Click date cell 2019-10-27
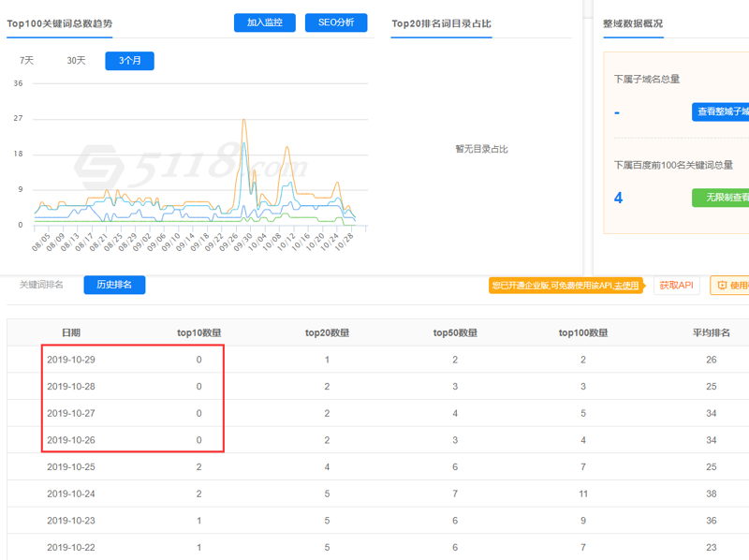This screenshot has width=749, height=560. [71, 413]
